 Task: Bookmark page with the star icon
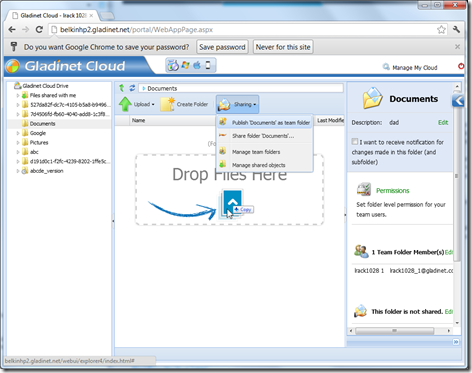[441, 30]
